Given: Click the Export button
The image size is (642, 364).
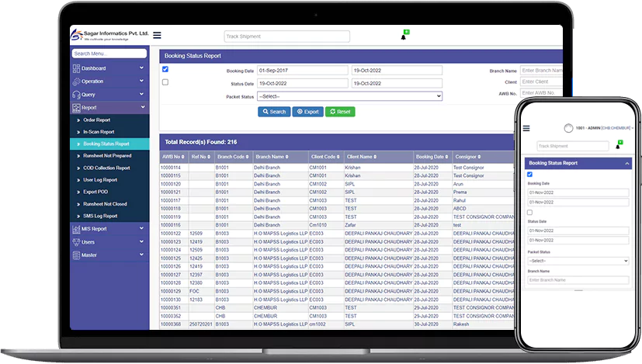Looking at the screenshot, I should click(308, 112).
